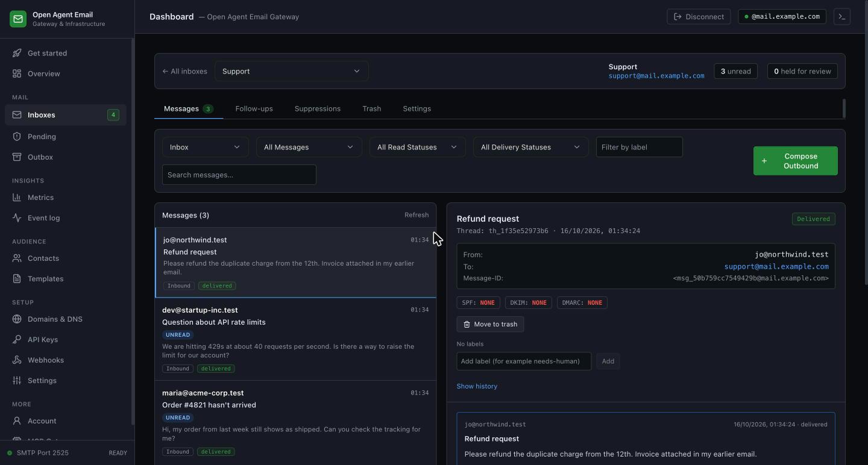Click the Compose Outbound button
The height and width of the screenshot is (465, 868).
click(796, 161)
